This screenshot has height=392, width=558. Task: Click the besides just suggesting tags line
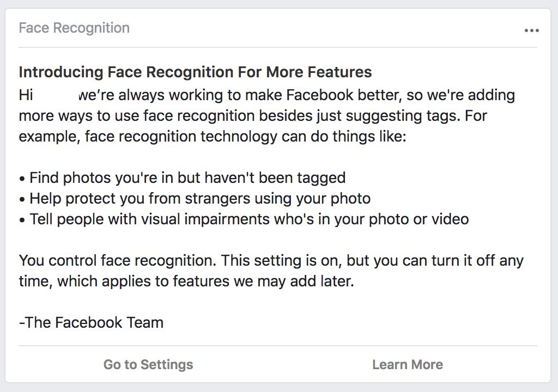(x=253, y=116)
